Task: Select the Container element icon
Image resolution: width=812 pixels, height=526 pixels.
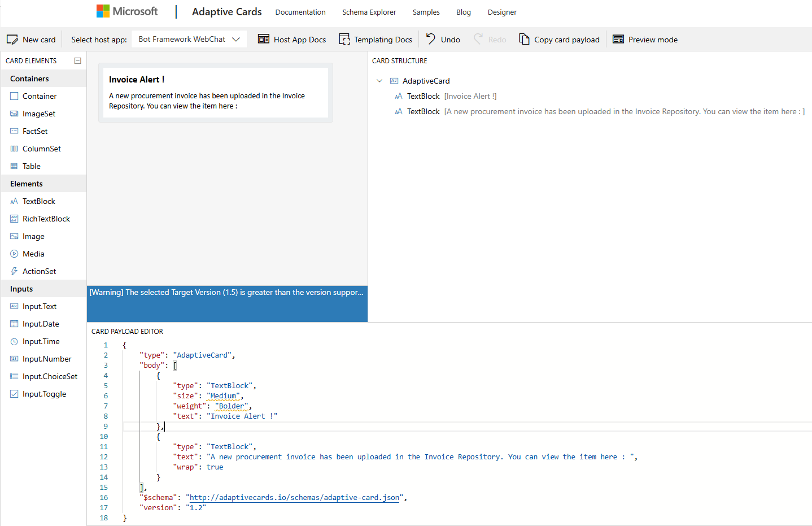Action: 14,96
